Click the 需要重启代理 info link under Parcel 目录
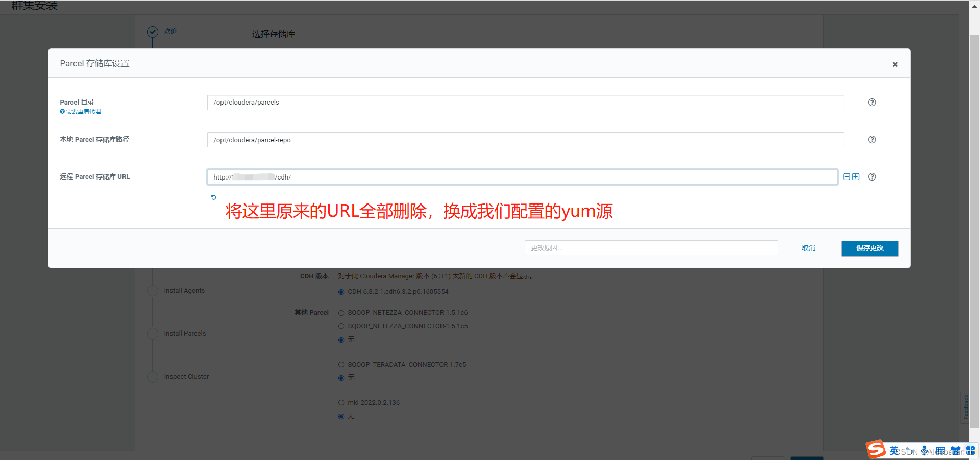Viewport: 980px width, 460px height. [x=80, y=111]
